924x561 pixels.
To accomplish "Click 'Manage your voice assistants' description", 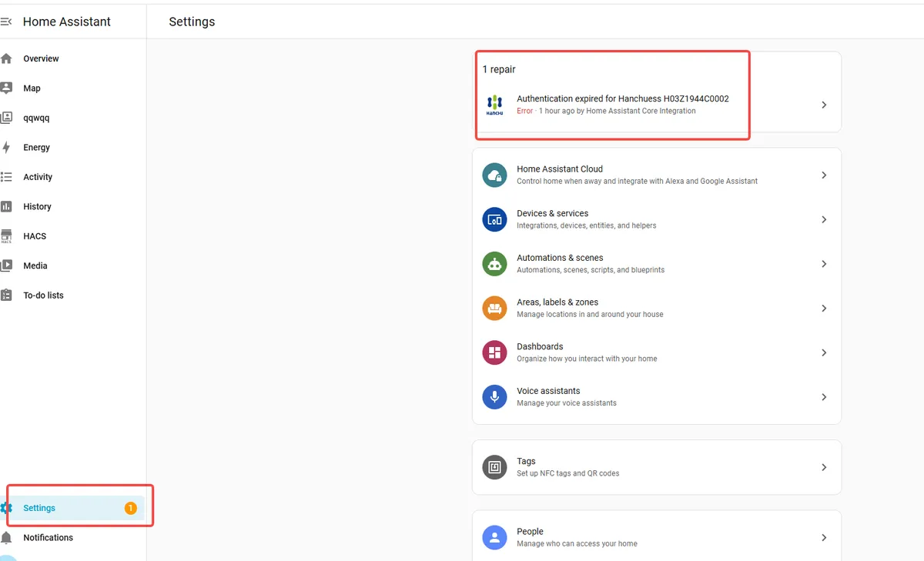I will point(567,403).
